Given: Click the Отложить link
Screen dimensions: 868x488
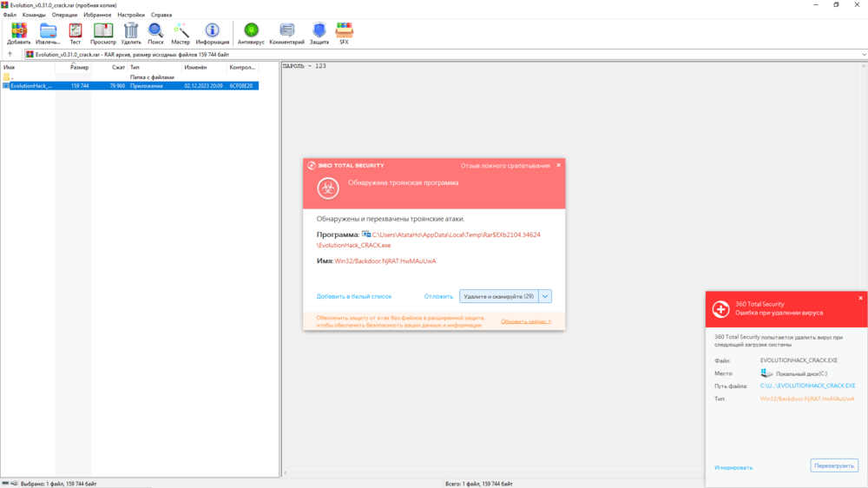Looking at the screenshot, I should click(x=438, y=296).
